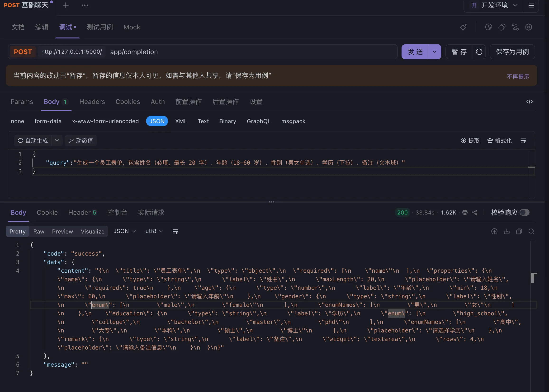Open the POST method selector

tap(23, 52)
